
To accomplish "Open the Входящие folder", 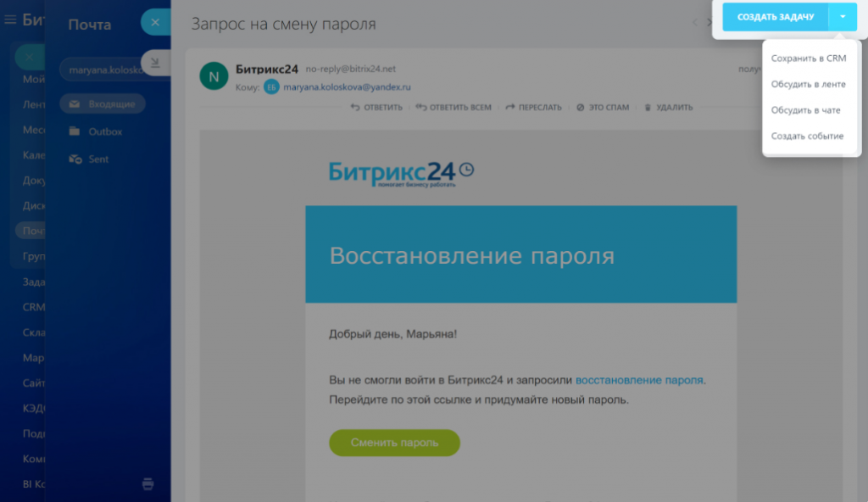I will tap(103, 104).
